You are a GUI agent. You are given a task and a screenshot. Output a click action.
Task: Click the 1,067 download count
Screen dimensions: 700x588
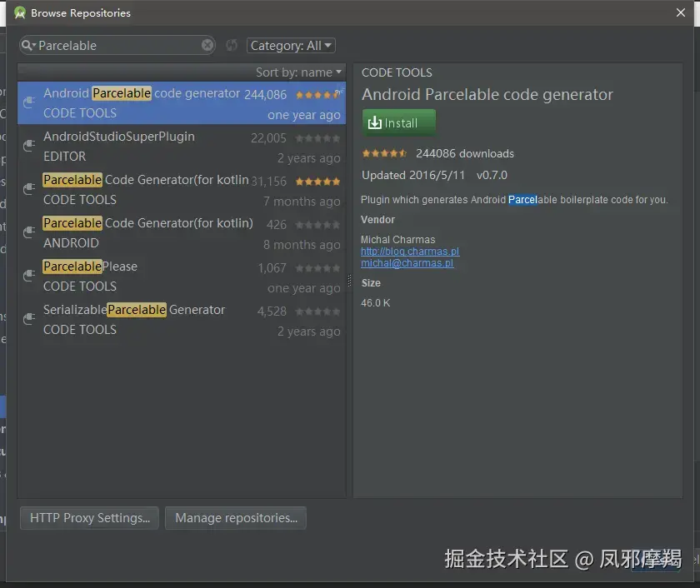pyautogui.click(x=272, y=268)
